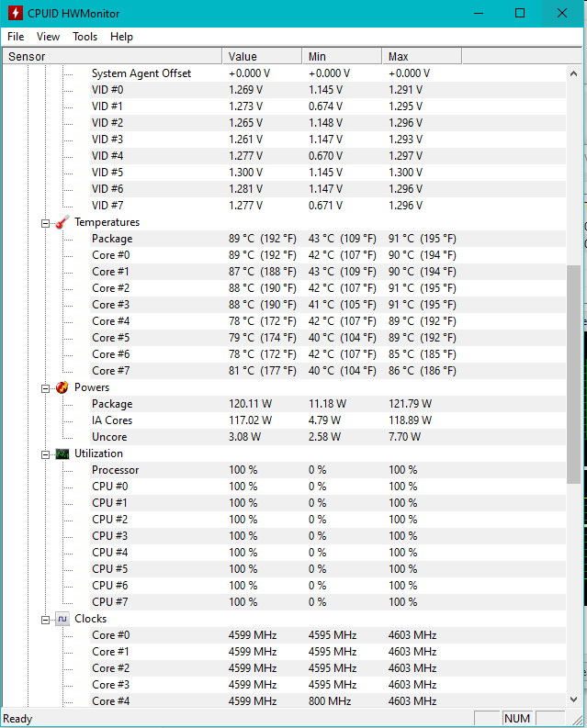The height and width of the screenshot is (728, 587).
Task: Open the Help menu
Action: click(x=121, y=37)
